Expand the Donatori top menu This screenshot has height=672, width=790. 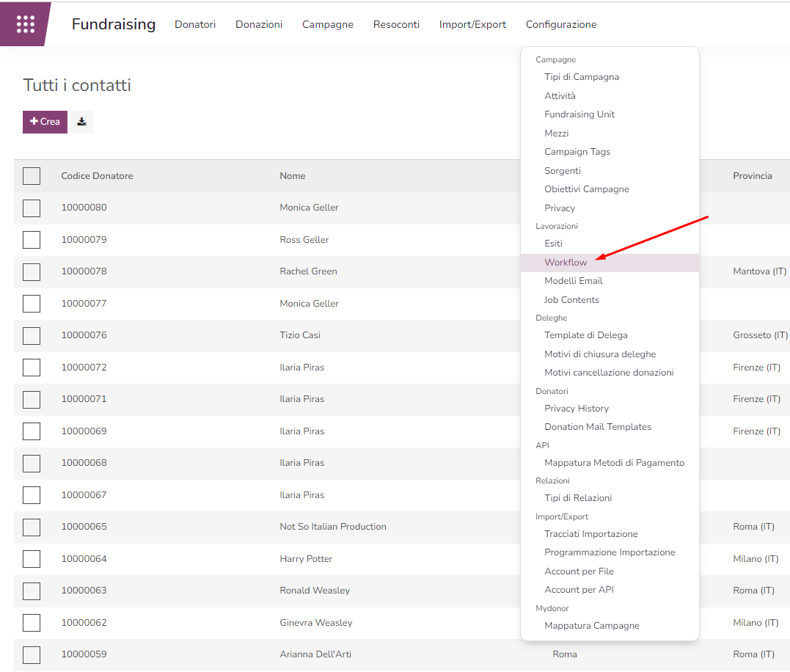click(x=195, y=24)
